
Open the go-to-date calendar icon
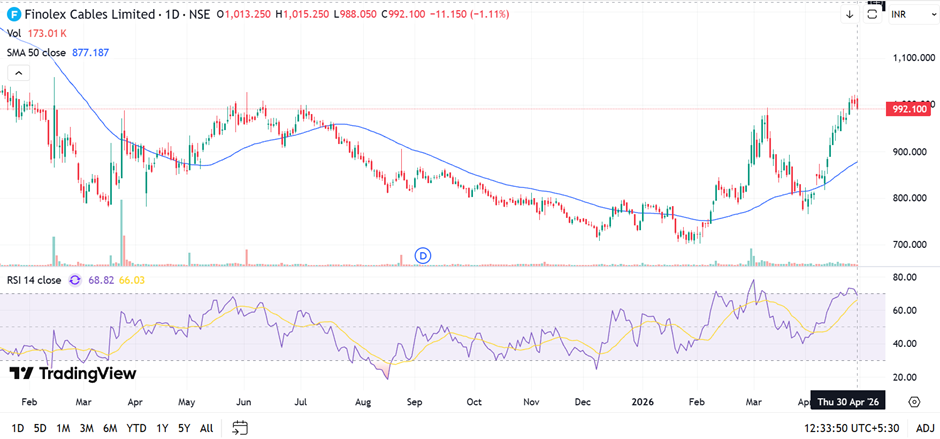(240, 428)
